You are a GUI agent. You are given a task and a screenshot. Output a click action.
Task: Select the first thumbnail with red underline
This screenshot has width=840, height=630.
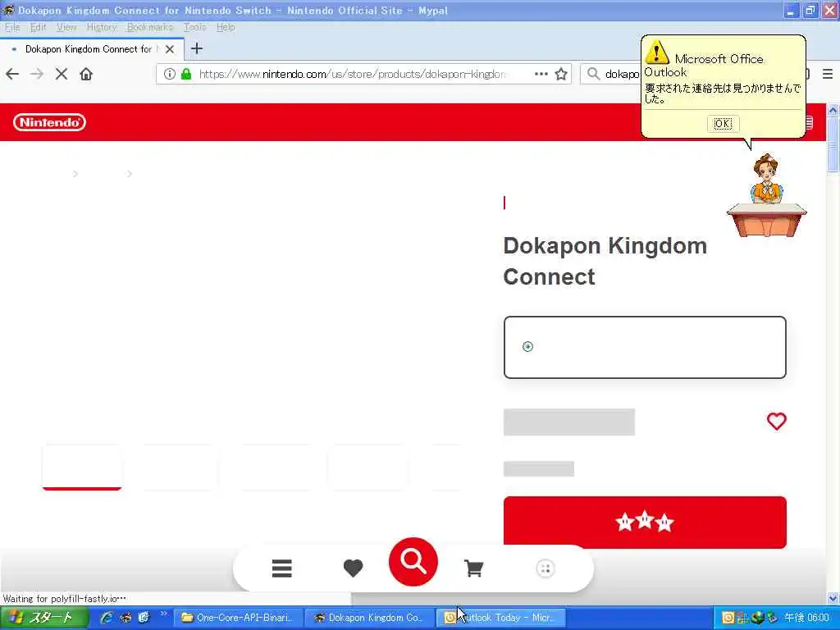click(82, 467)
